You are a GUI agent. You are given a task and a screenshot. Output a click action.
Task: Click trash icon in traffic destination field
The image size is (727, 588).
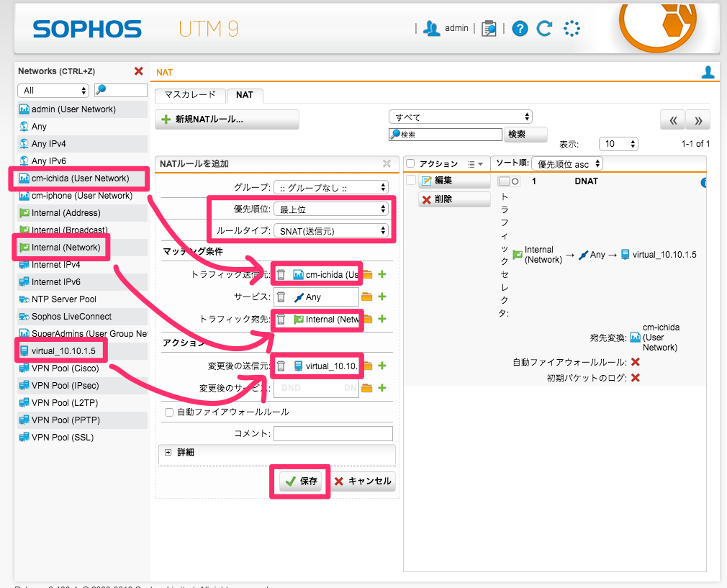[281, 319]
